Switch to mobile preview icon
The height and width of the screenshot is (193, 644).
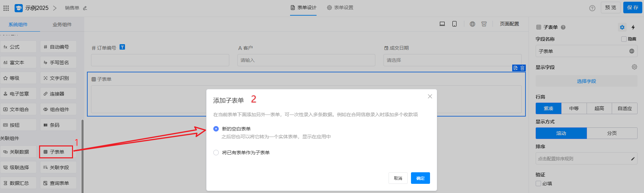(454, 24)
